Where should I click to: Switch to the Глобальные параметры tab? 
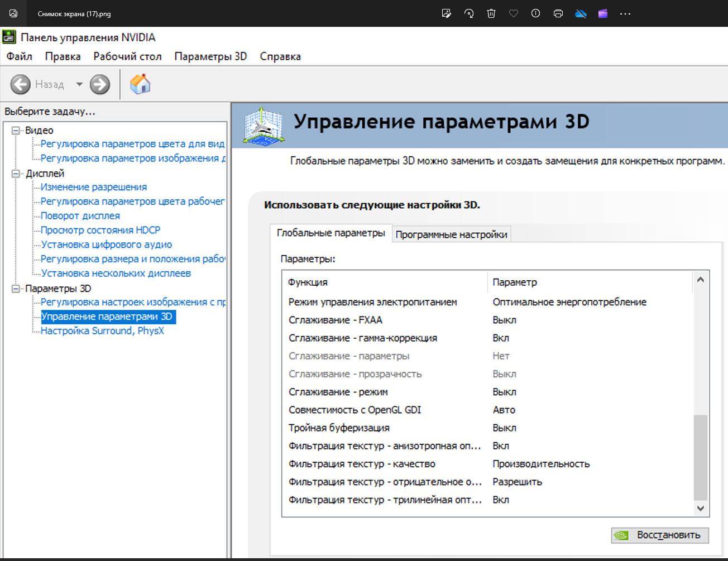[x=331, y=233]
